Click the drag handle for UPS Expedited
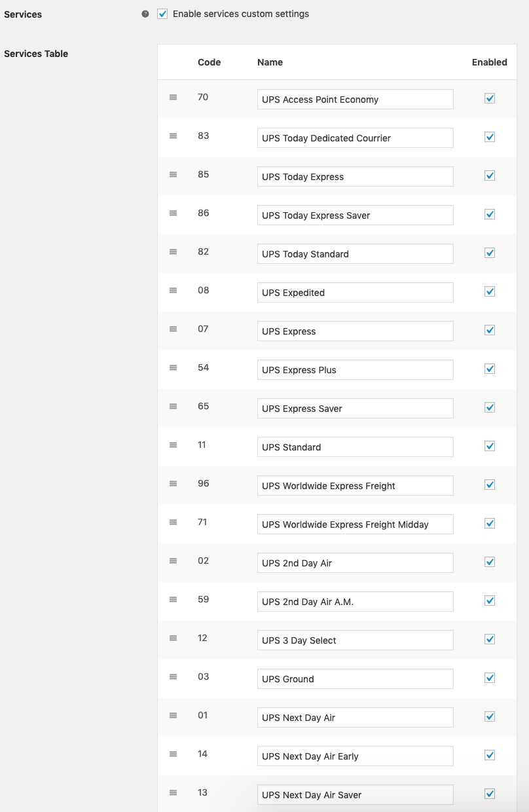This screenshot has width=529, height=812. click(173, 291)
